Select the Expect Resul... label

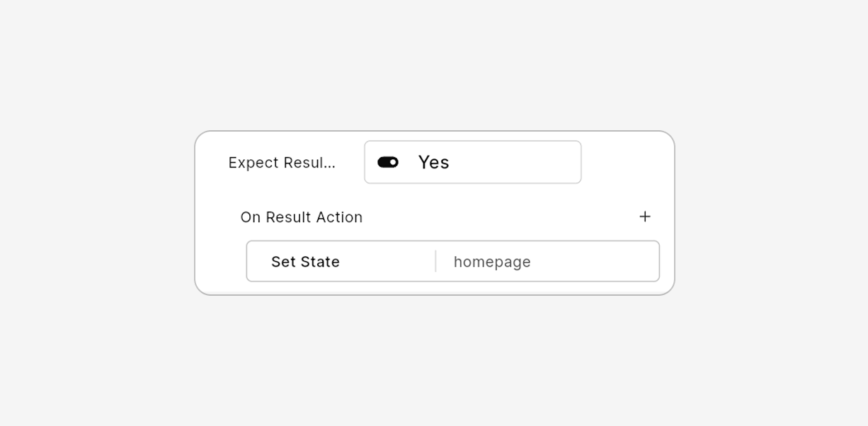coord(281,163)
